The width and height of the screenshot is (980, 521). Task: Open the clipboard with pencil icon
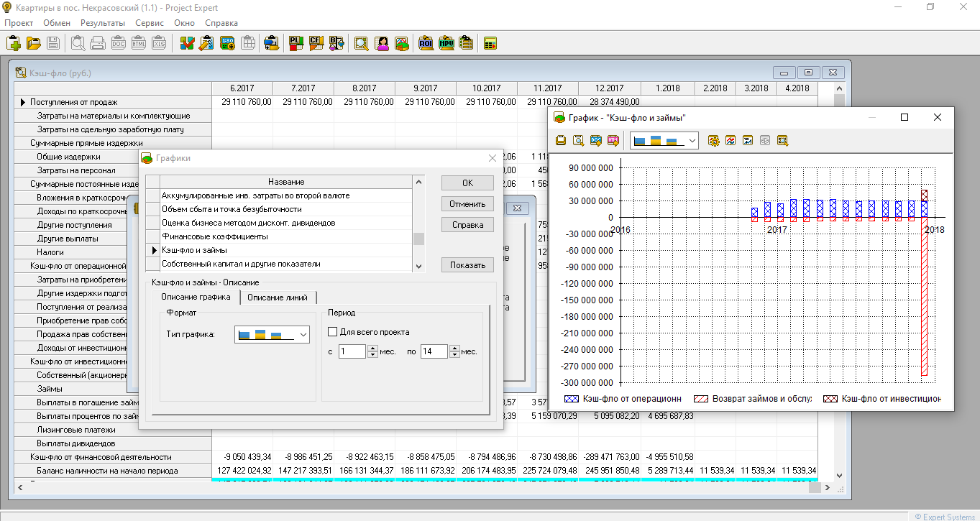pos(207,43)
